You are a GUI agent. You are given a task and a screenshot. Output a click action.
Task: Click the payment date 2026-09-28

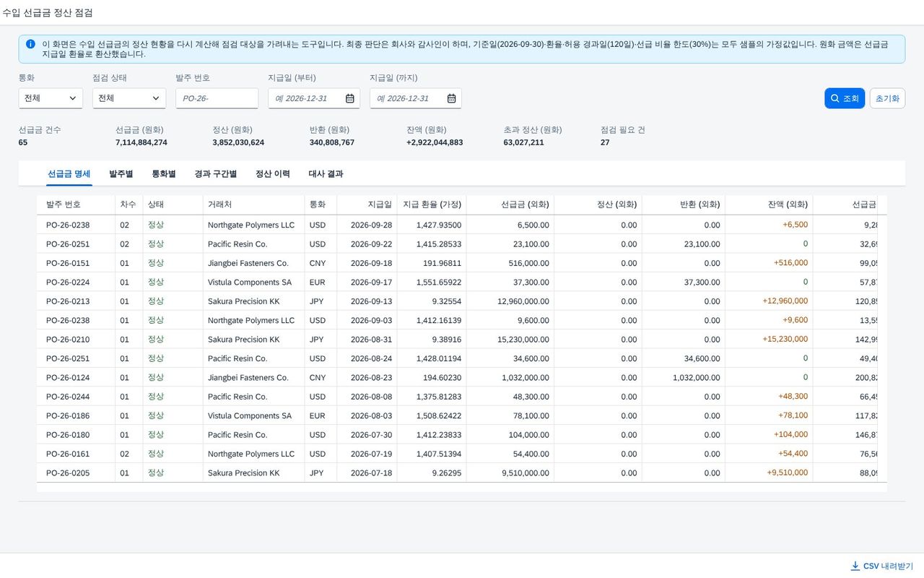[x=371, y=225]
